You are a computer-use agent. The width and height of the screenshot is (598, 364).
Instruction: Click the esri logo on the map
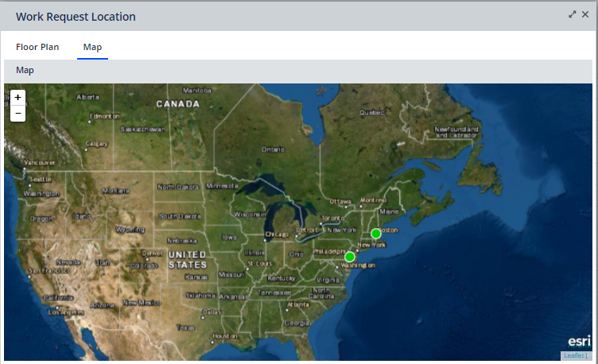[579, 341]
